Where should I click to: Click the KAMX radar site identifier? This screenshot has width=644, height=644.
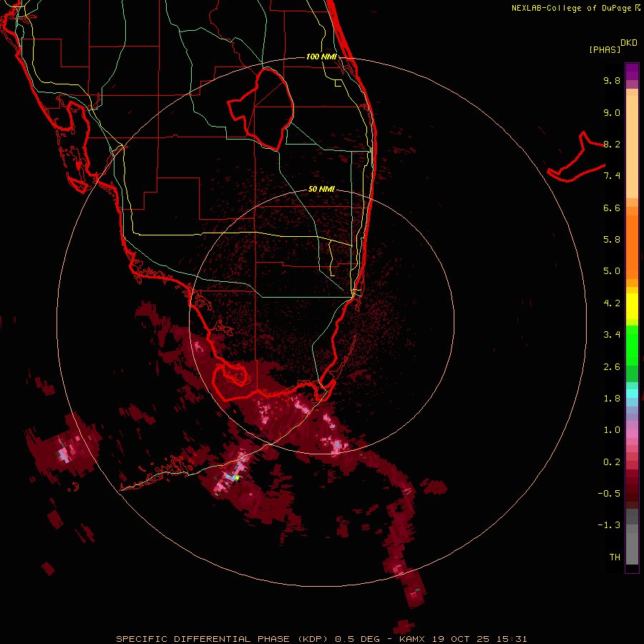(412, 639)
